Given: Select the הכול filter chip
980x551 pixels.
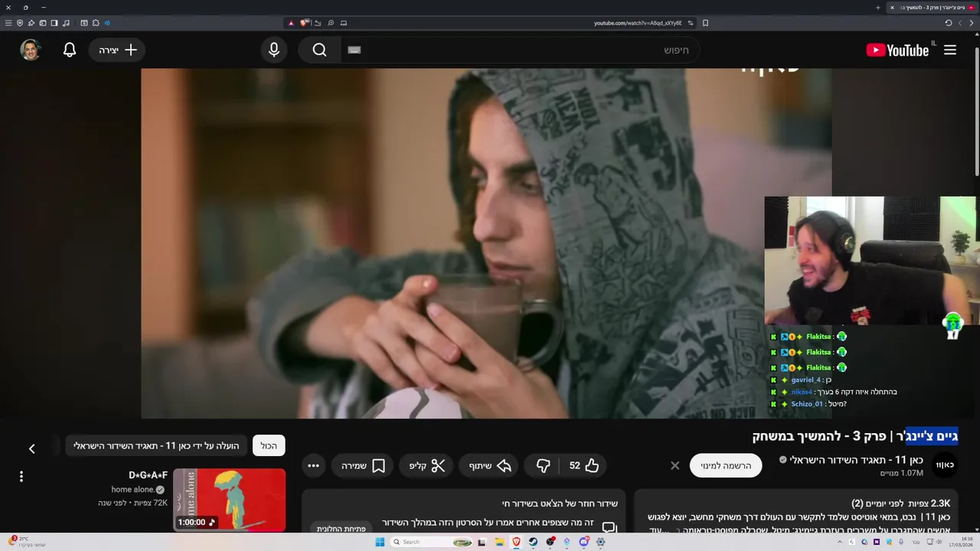Looking at the screenshot, I should (269, 445).
